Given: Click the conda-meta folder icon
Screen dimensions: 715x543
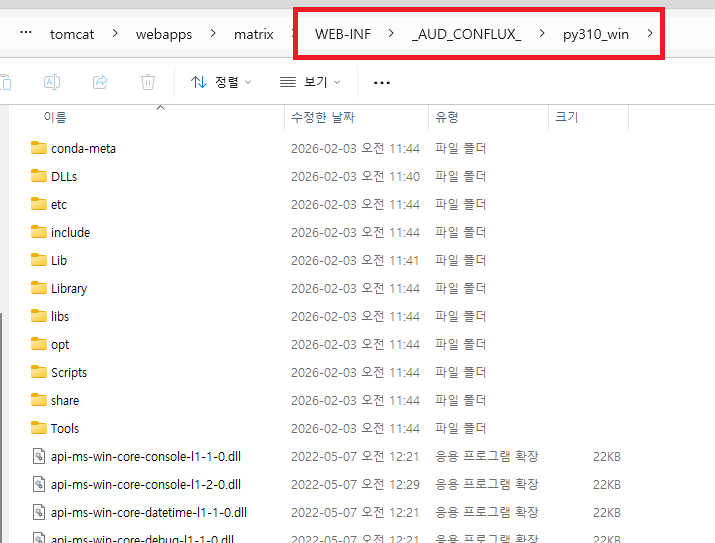Looking at the screenshot, I should point(39,148).
